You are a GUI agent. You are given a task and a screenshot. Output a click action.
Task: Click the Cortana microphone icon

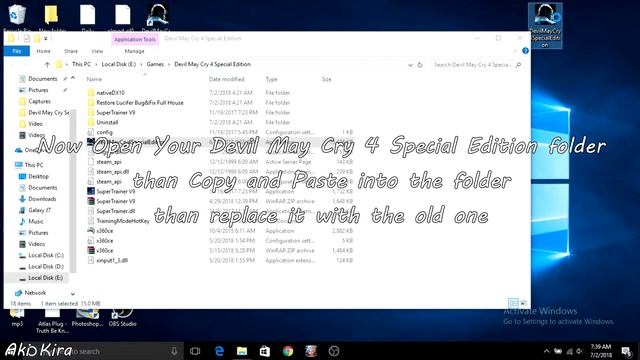[174, 351]
